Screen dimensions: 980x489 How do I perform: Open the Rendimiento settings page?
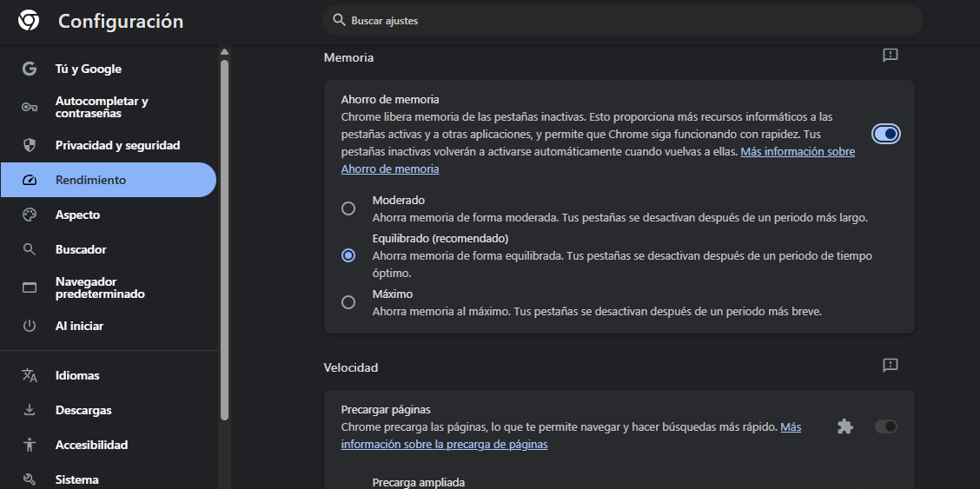[x=108, y=180]
